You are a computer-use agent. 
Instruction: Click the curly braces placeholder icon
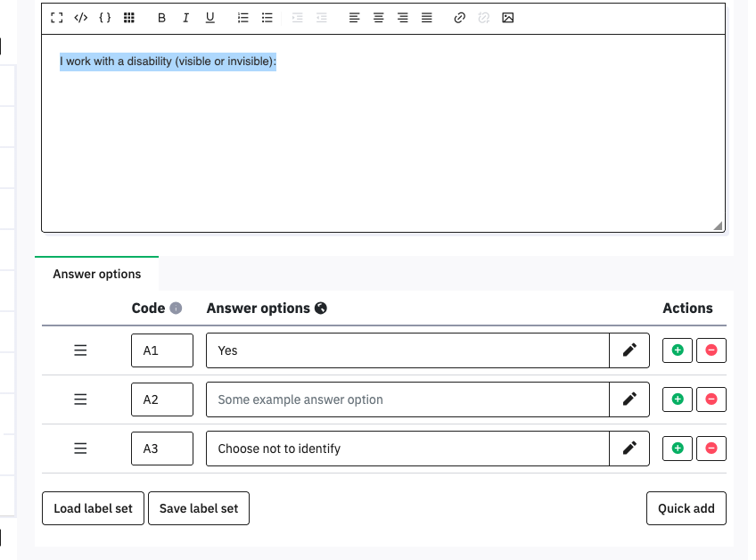point(105,18)
